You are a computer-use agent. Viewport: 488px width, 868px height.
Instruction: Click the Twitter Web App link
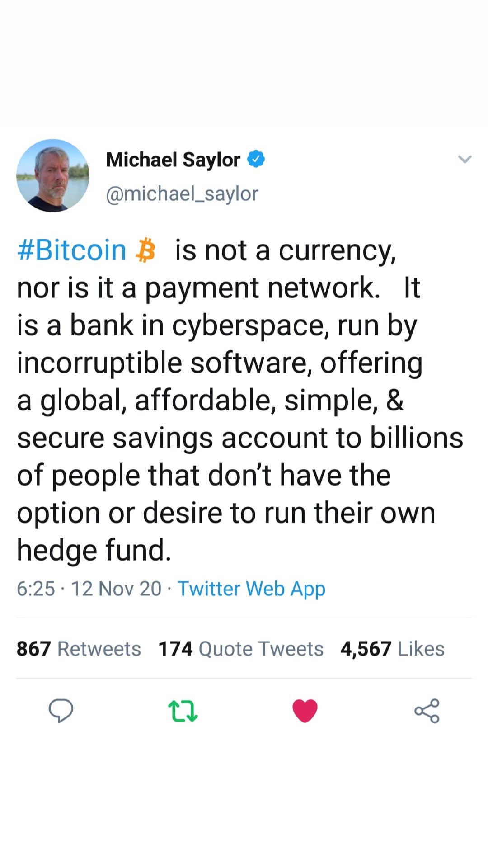[251, 589]
